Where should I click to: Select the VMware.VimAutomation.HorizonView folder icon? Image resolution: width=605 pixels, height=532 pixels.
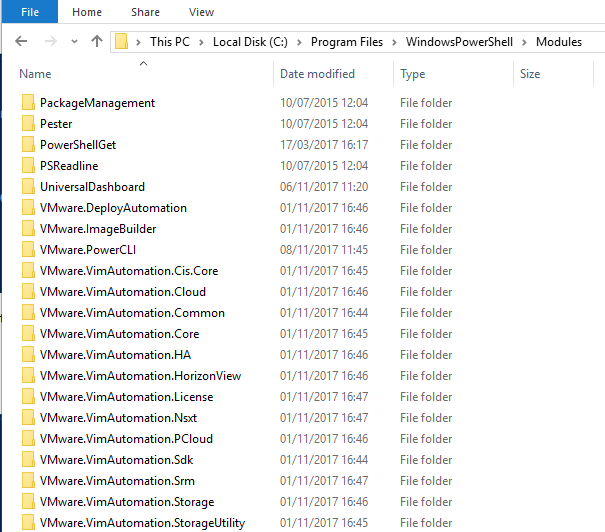(x=28, y=375)
